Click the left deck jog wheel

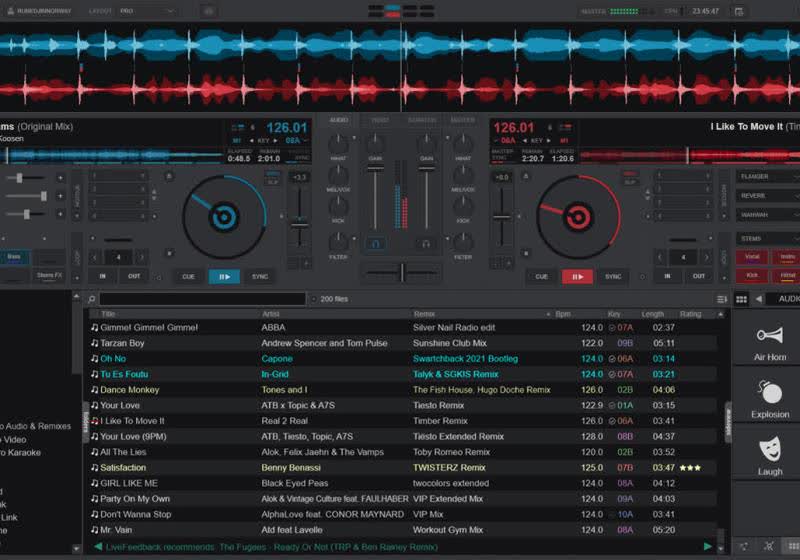[223, 217]
